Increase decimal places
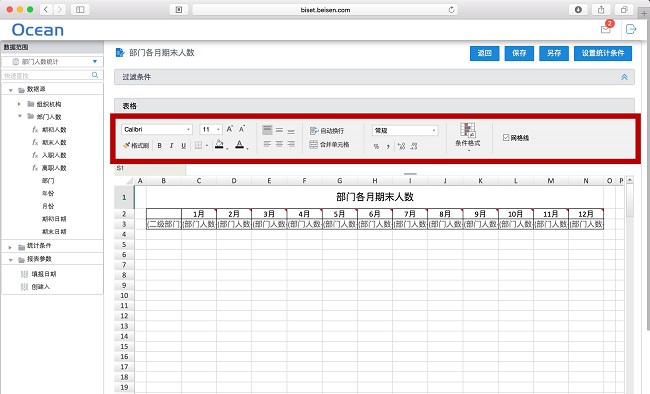Image resolution: width=650 pixels, height=394 pixels. point(401,146)
